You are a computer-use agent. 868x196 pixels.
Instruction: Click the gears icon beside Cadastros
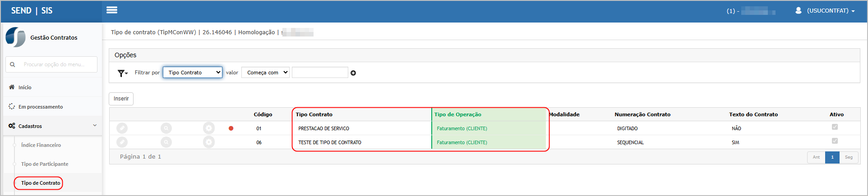12,126
